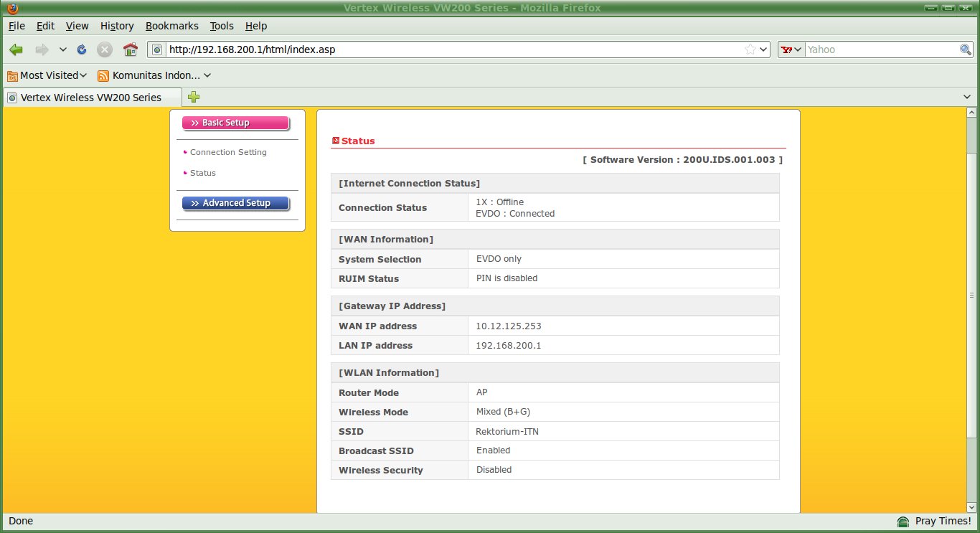Bookmark page with the star icon
The image size is (980, 533).
pyautogui.click(x=750, y=49)
